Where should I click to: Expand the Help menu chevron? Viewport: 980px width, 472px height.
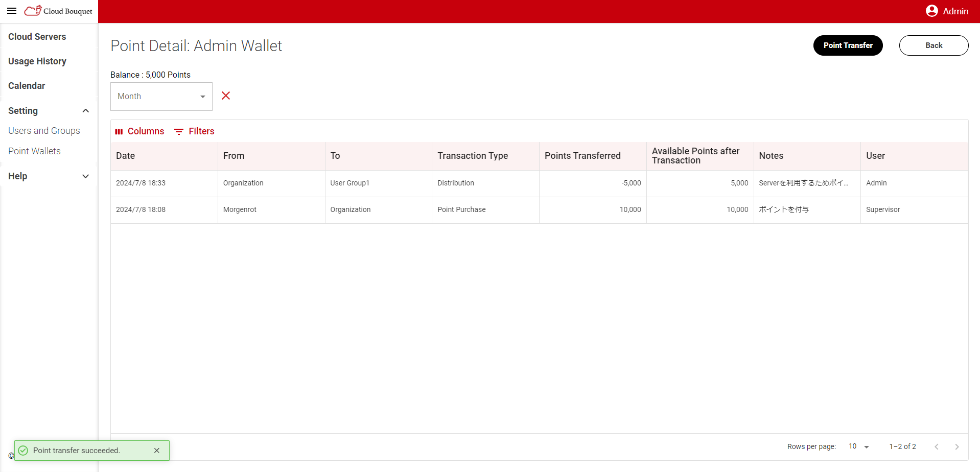[x=86, y=176]
